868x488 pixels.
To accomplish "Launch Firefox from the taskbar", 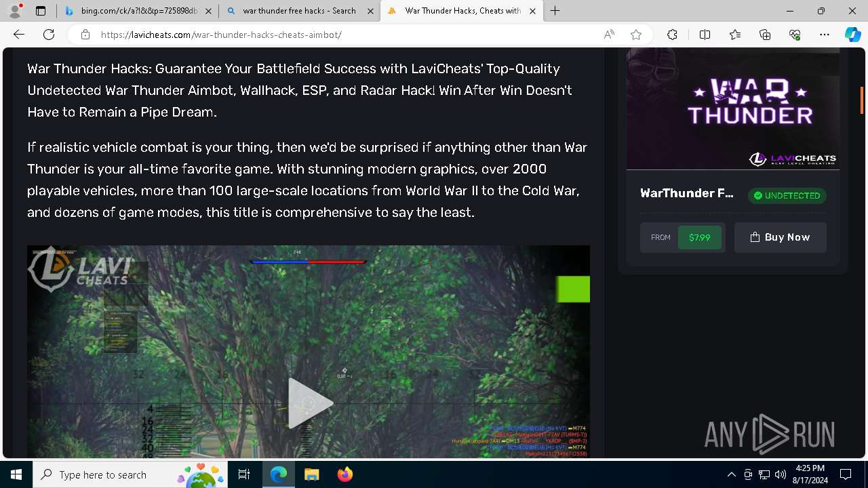I will click(344, 474).
